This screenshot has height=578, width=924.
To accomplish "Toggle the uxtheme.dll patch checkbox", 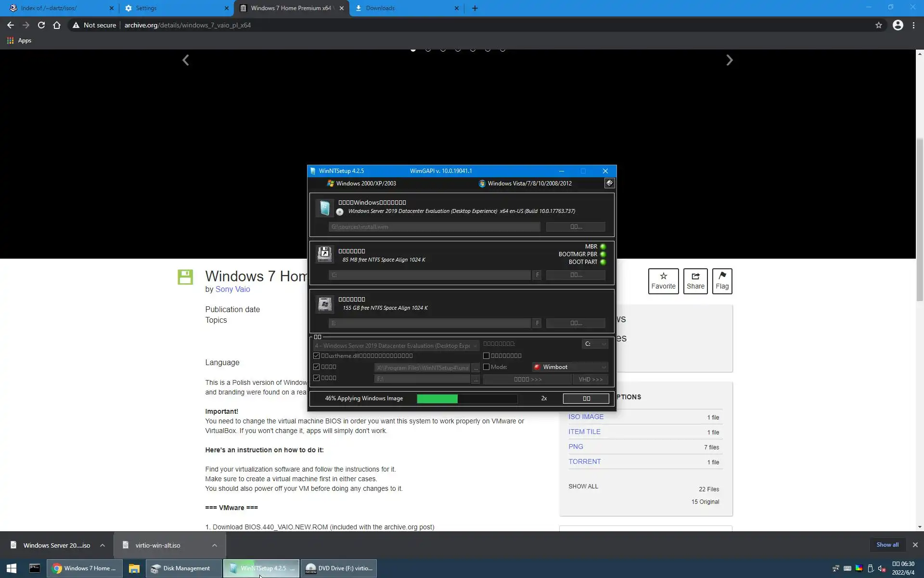I will tap(317, 356).
